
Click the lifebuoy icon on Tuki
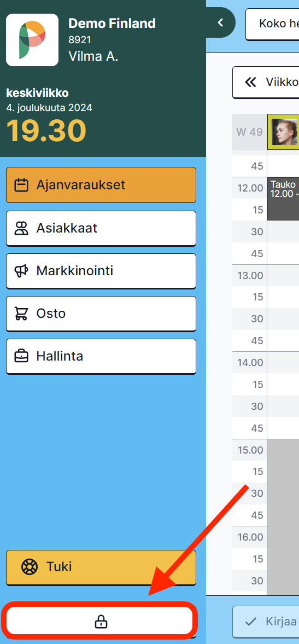pyautogui.click(x=30, y=567)
